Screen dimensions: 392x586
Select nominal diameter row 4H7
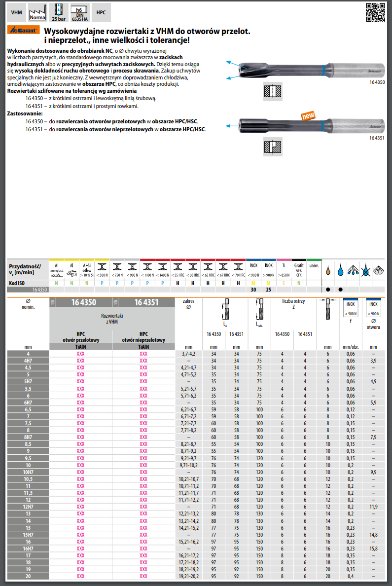pyautogui.click(x=28, y=361)
